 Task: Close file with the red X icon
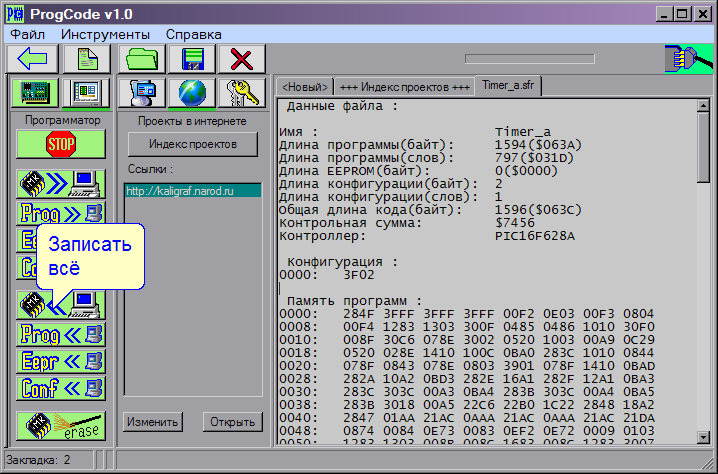242,59
